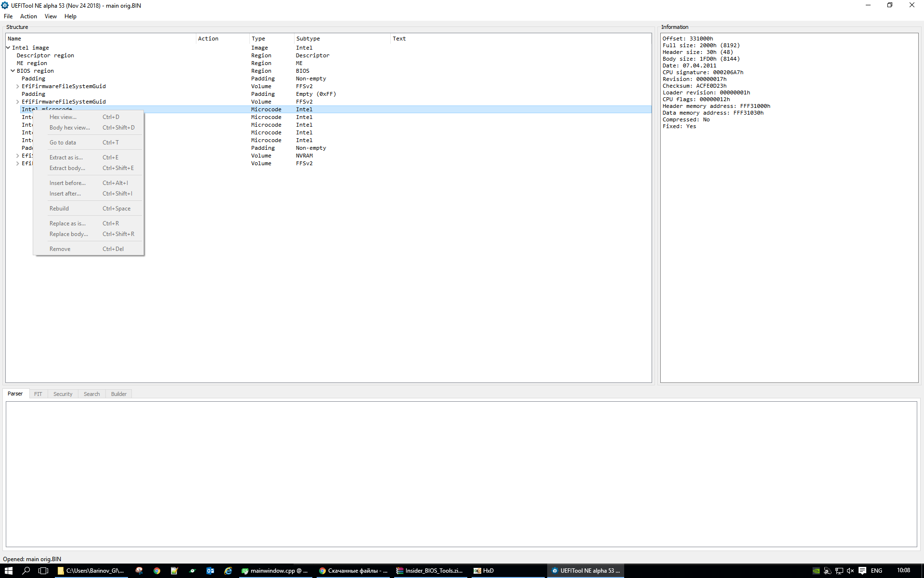Click the muted volume tray icon

850,571
